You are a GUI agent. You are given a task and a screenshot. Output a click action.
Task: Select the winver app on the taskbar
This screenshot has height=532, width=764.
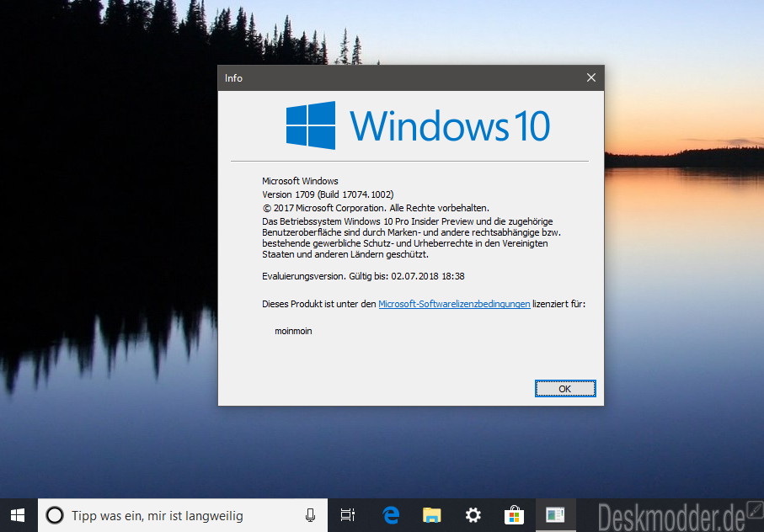555,515
